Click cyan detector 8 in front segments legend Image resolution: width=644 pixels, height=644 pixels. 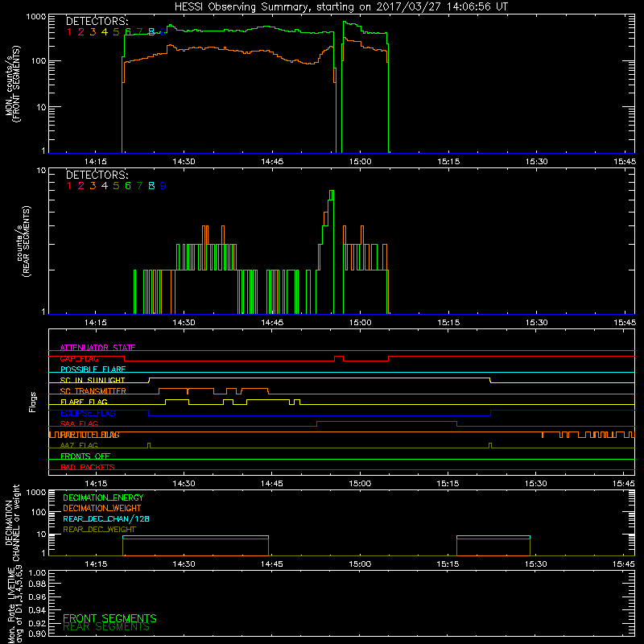coord(151,32)
